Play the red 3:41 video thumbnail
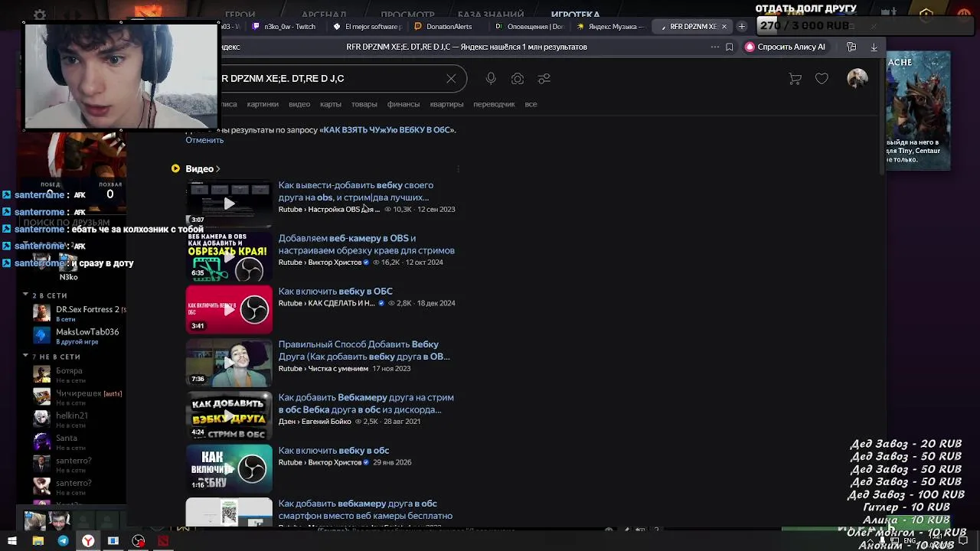This screenshot has width=980, height=551. pos(229,309)
